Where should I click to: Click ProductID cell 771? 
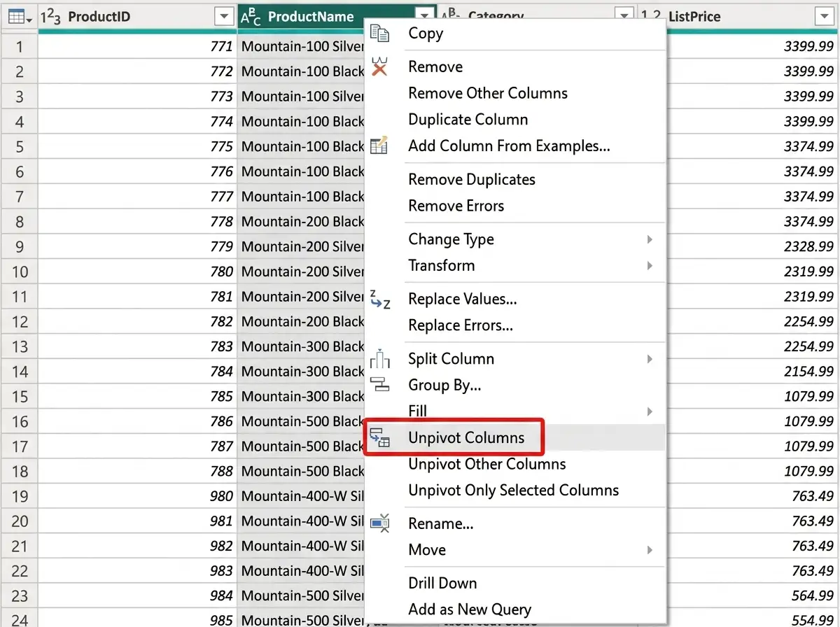click(137, 46)
